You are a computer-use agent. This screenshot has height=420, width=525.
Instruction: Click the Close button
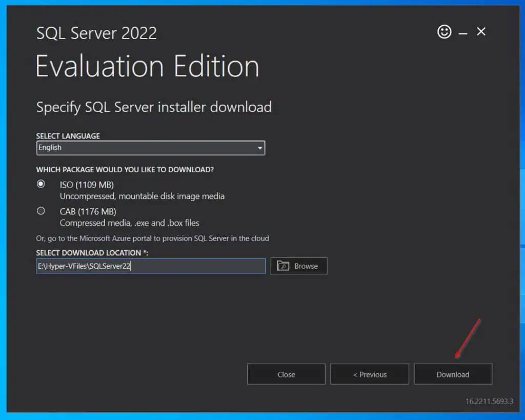point(286,374)
